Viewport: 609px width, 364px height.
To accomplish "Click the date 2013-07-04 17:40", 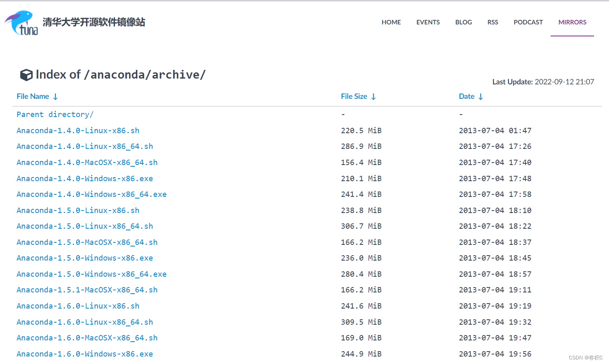I will click(495, 163).
